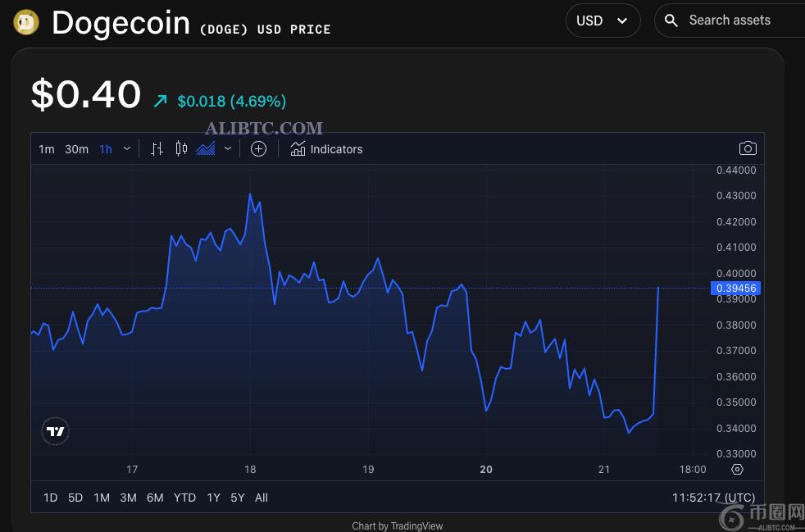Switch to the 30m interval
Screen dimensions: 805x532
tap(76, 149)
